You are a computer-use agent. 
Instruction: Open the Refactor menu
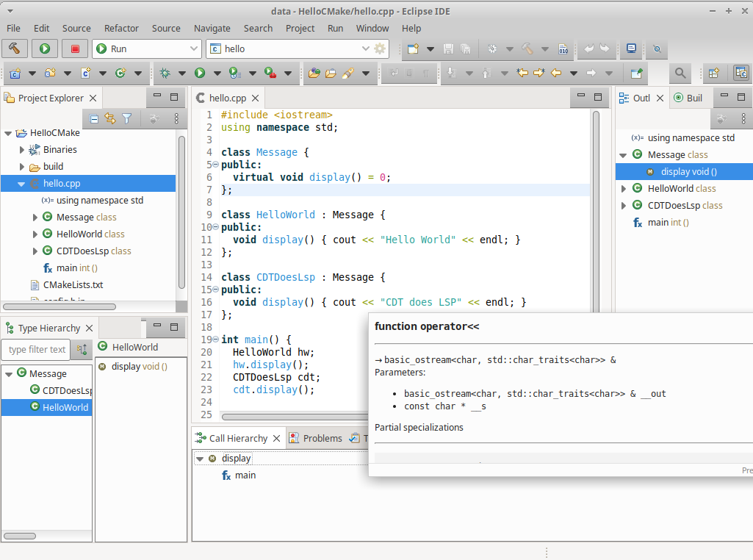121,28
